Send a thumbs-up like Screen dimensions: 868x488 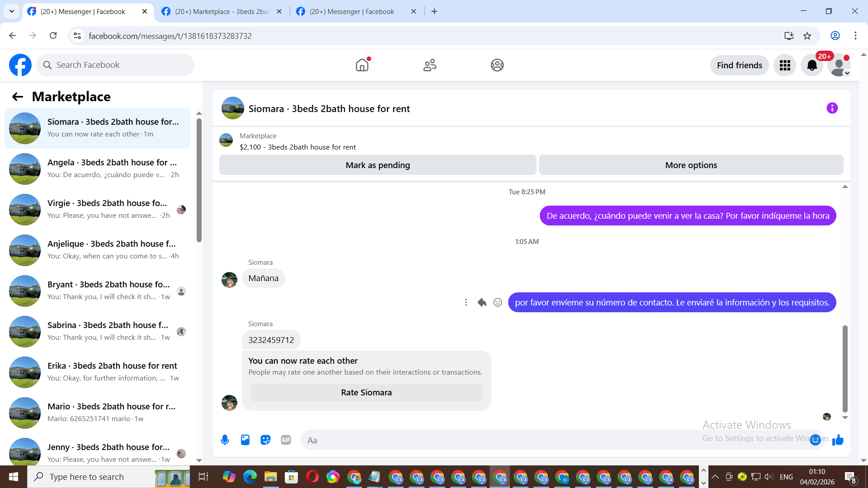pyautogui.click(x=838, y=440)
